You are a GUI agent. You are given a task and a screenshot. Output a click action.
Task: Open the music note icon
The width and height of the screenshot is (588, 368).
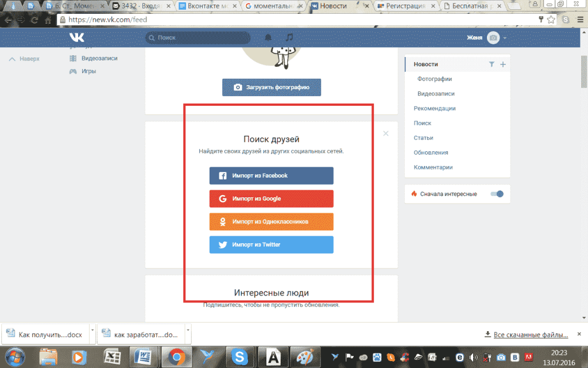tap(289, 37)
